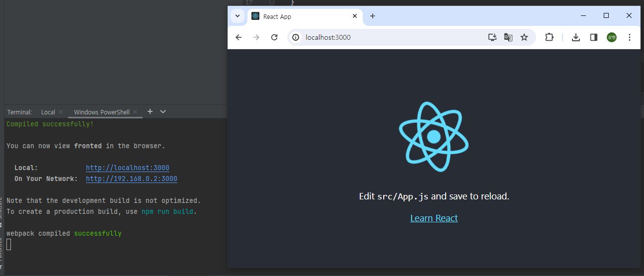Click 'webpack compiled successfully' line
The height and width of the screenshot is (276, 644).
[64, 233]
